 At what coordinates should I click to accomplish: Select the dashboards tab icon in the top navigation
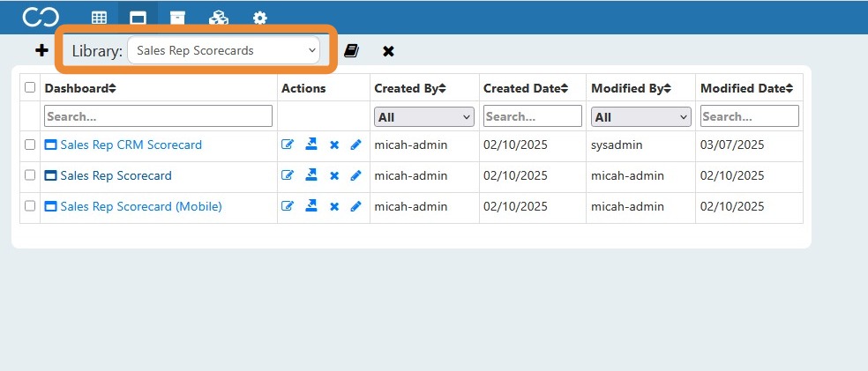point(138,18)
